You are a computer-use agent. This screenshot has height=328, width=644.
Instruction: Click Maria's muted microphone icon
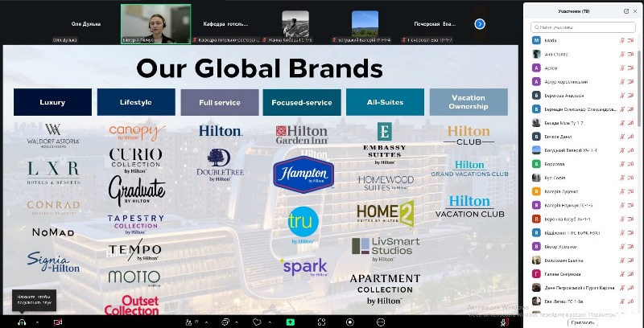(x=621, y=40)
